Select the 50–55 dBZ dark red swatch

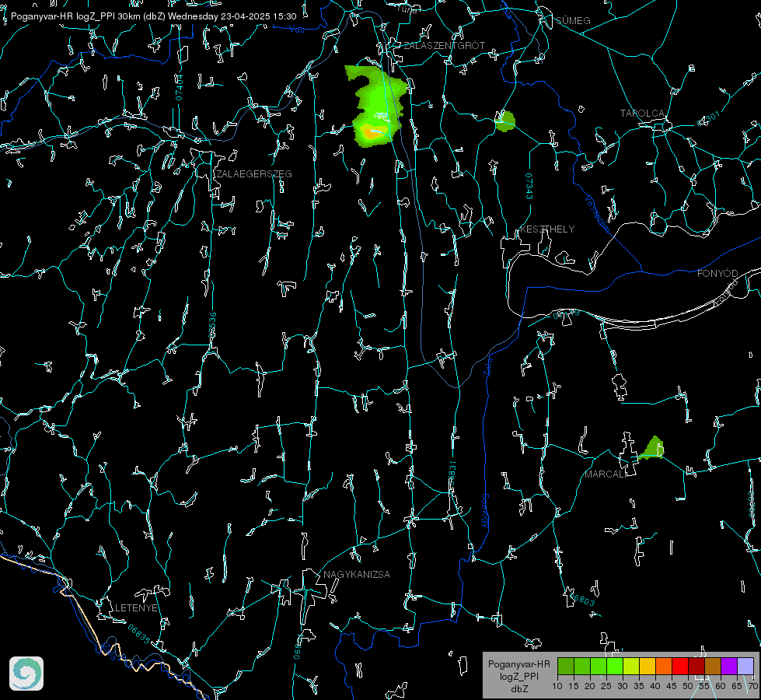[x=696, y=666]
